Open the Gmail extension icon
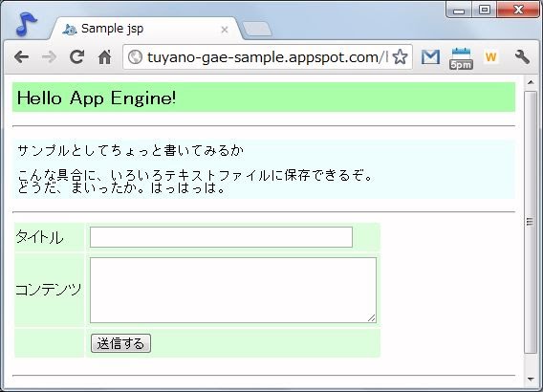Viewport: 543px width, 392px height. (430, 57)
